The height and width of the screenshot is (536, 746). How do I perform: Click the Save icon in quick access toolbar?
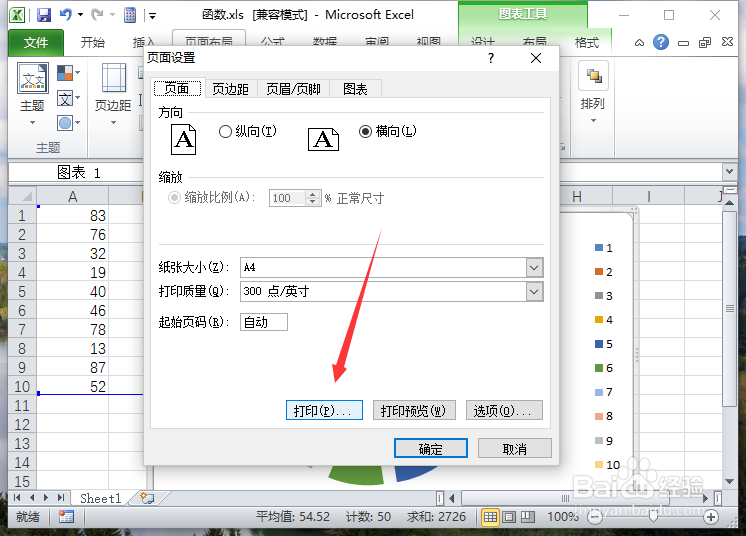[x=44, y=15]
